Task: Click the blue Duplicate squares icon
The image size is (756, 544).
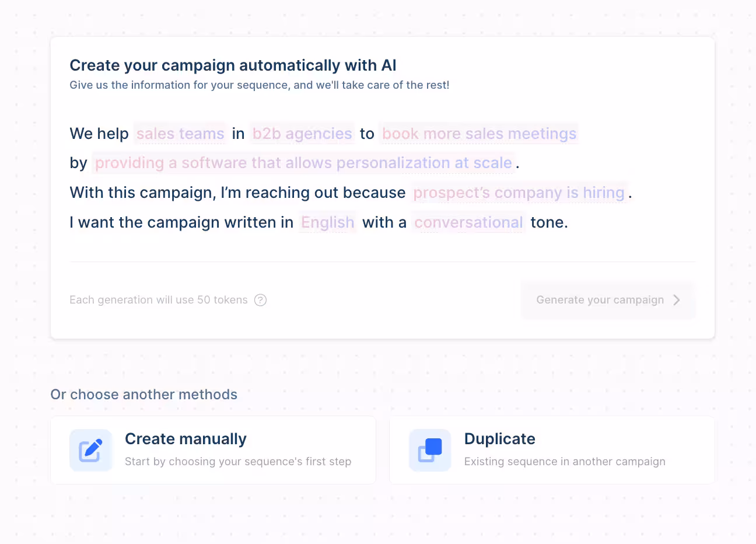Action: coord(430,450)
